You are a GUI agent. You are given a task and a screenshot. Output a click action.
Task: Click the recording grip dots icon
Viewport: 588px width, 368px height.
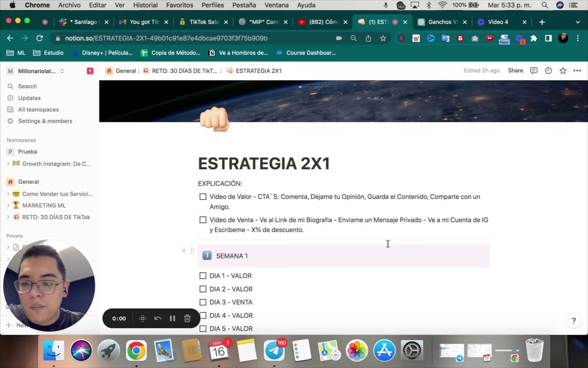pos(142,318)
